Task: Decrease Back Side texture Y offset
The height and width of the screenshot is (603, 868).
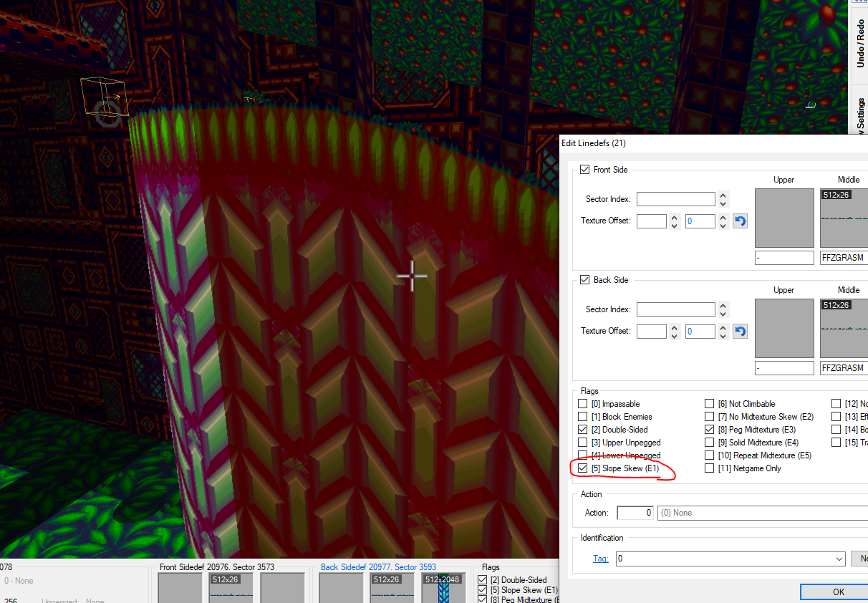Action: coord(723,336)
